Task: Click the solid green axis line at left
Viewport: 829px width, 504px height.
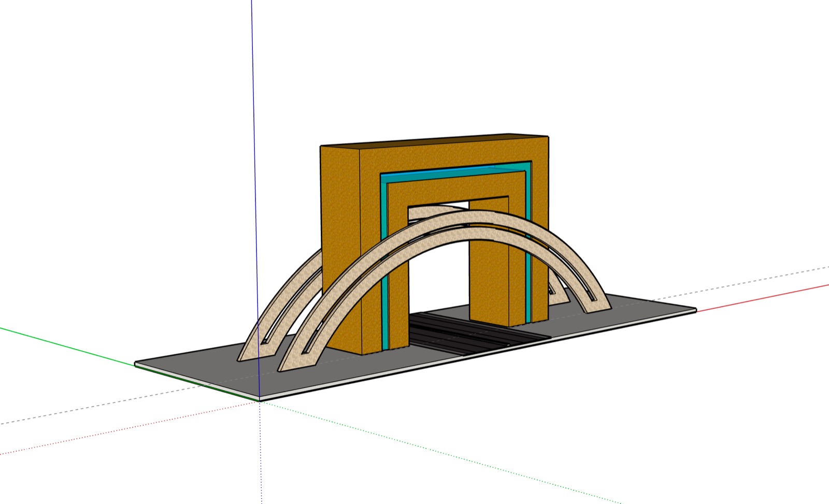Action: (67, 345)
